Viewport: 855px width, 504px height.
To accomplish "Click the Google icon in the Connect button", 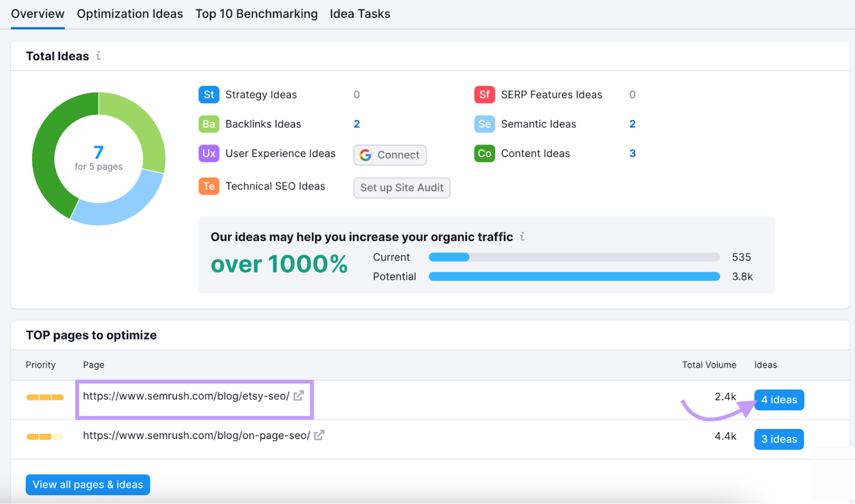I will click(366, 155).
